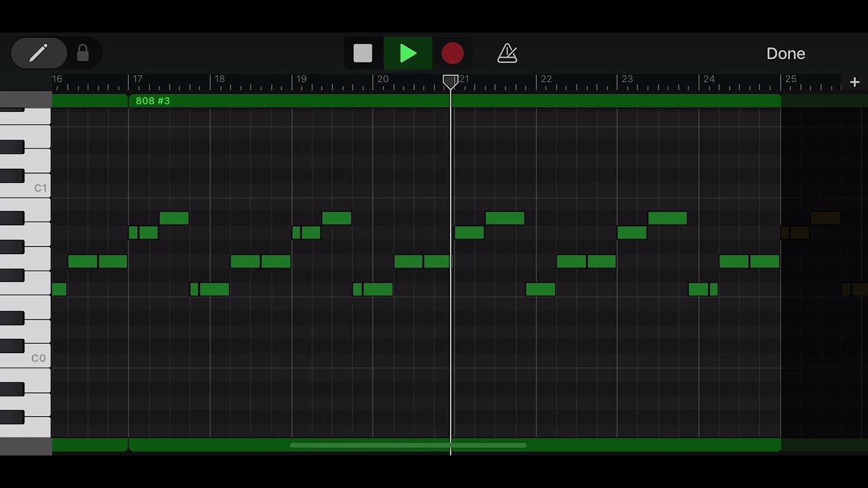This screenshot has height=488, width=868.
Task: Select the lowest-pitch note in bar 22
Action: [540, 289]
